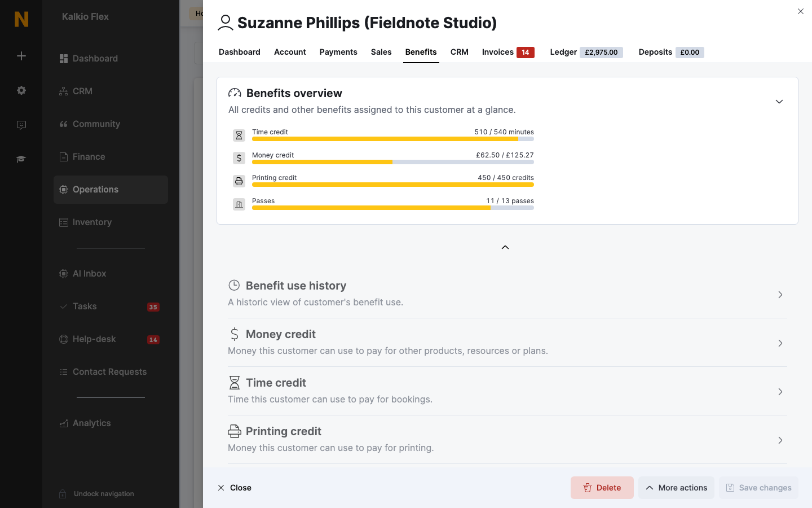The image size is (812, 508).
Task: Click the Save changes button
Action: point(758,488)
